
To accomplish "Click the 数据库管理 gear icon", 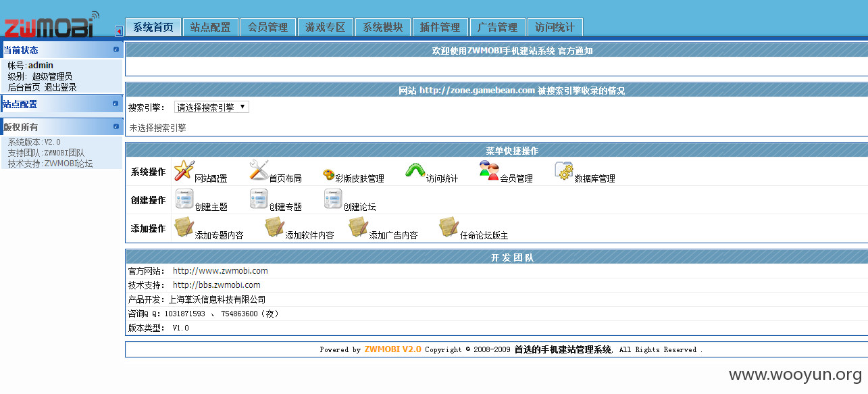I will tap(564, 171).
